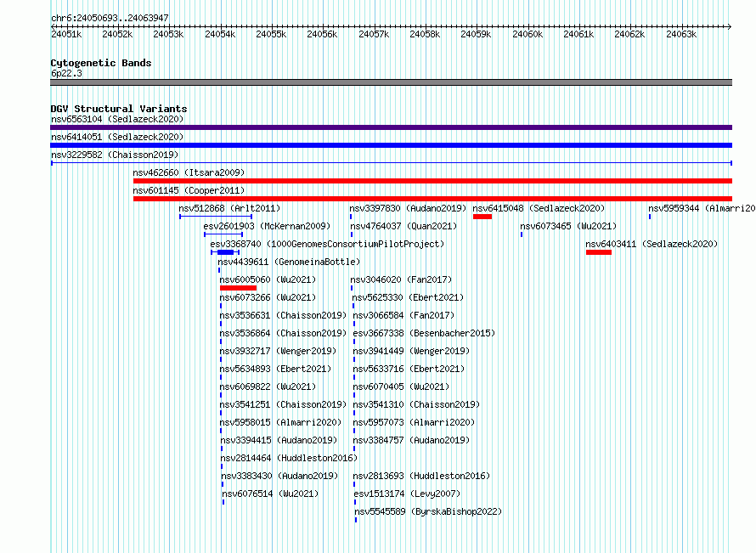The image size is (756, 553).
Task: Open nsv6073465 (Wu2021) variant
Action: 568,226
